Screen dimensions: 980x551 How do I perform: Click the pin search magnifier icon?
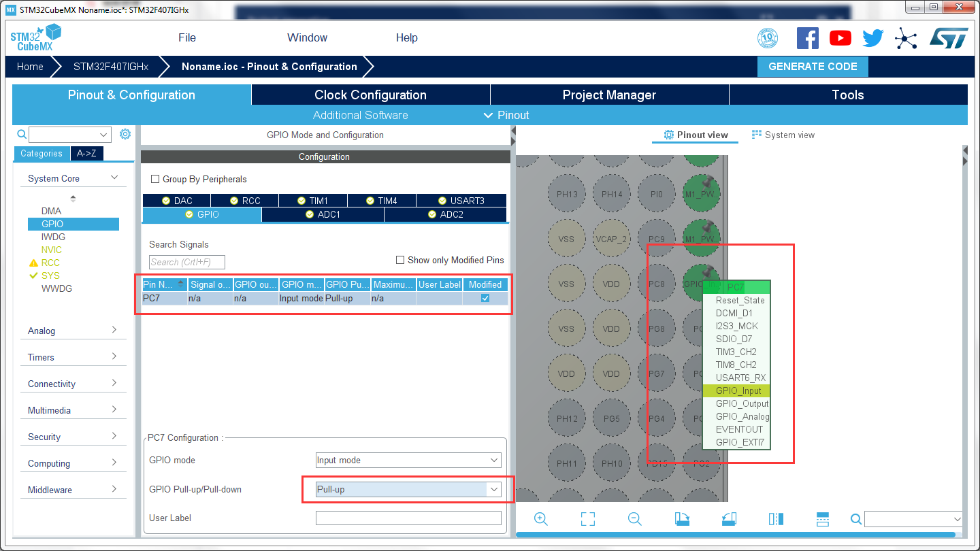(857, 520)
